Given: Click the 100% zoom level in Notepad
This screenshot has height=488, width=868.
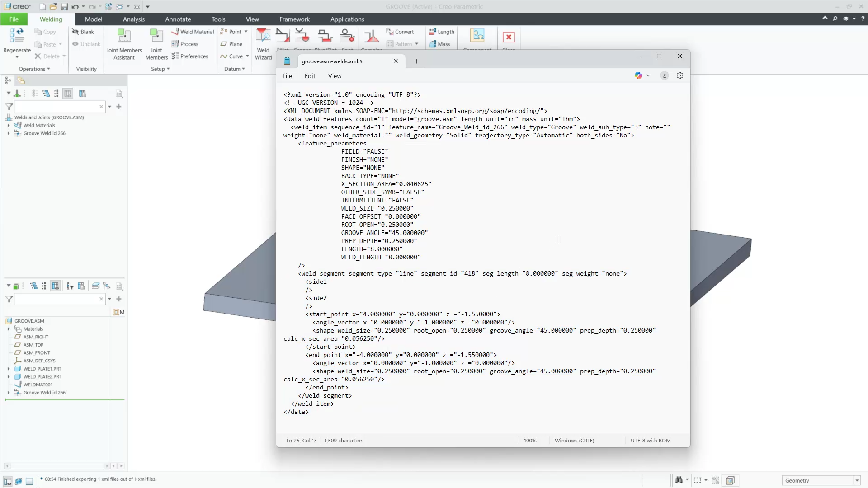Looking at the screenshot, I should [x=530, y=441].
